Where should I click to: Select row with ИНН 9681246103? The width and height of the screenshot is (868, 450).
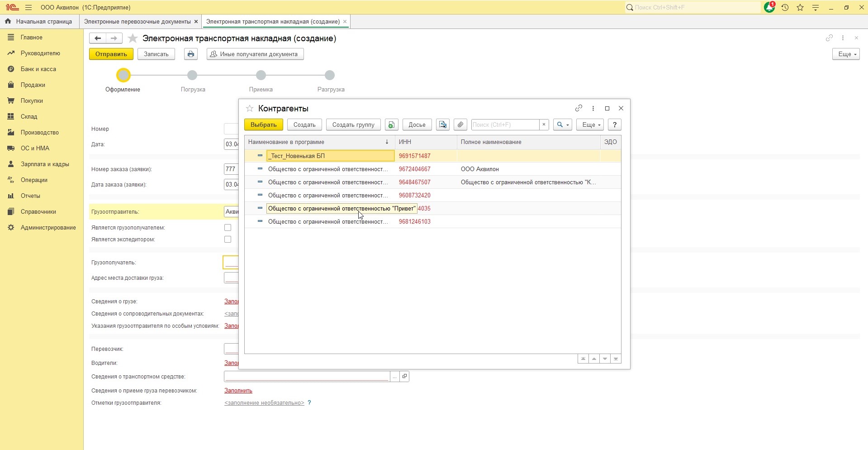433,221
